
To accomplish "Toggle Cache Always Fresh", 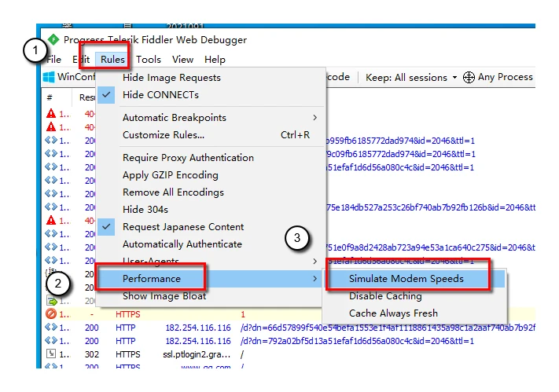I will coord(414,313).
